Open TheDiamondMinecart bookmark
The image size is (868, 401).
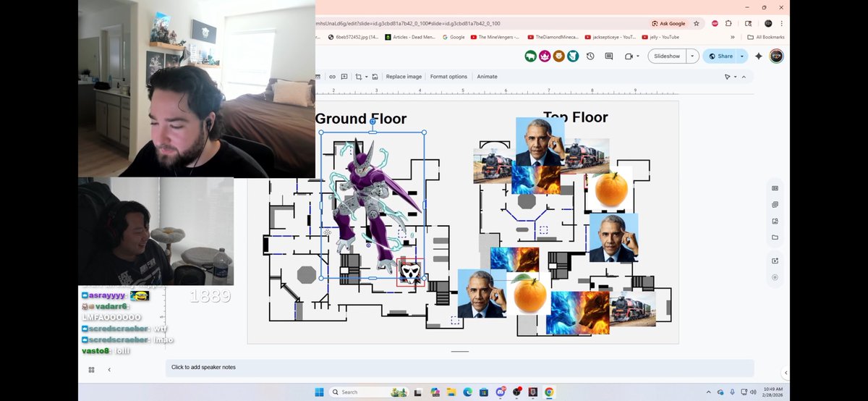point(553,37)
